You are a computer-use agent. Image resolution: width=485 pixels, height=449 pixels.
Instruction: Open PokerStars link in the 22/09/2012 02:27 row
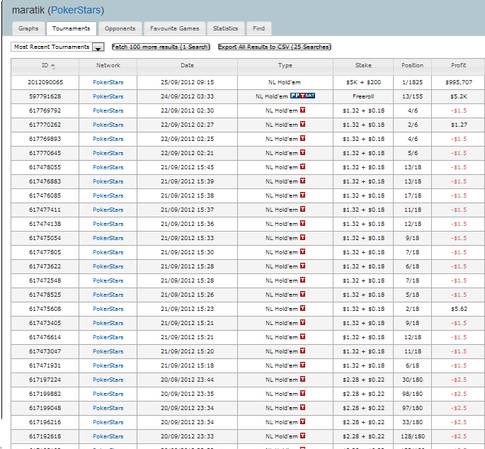point(108,125)
